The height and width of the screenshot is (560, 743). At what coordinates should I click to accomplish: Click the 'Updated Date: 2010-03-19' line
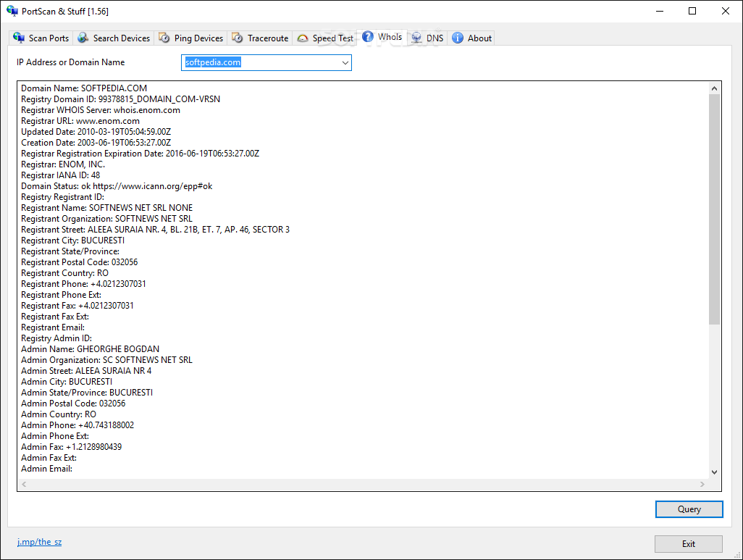coord(96,132)
